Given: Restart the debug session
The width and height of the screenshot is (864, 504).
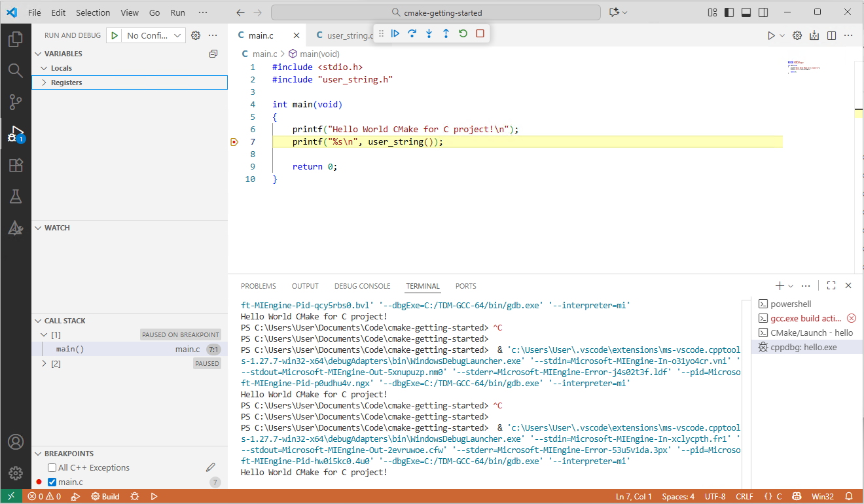Looking at the screenshot, I should pyautogui.click(x=463, y=33).
